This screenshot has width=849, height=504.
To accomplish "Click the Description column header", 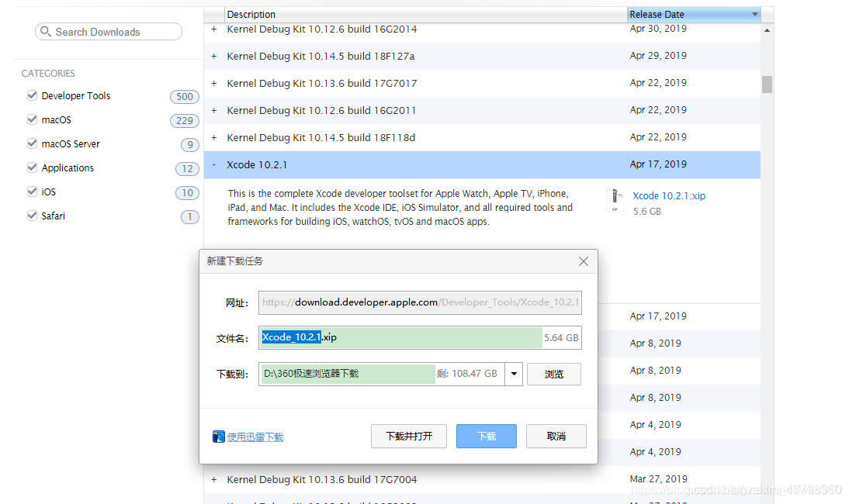I will [425, 14].
